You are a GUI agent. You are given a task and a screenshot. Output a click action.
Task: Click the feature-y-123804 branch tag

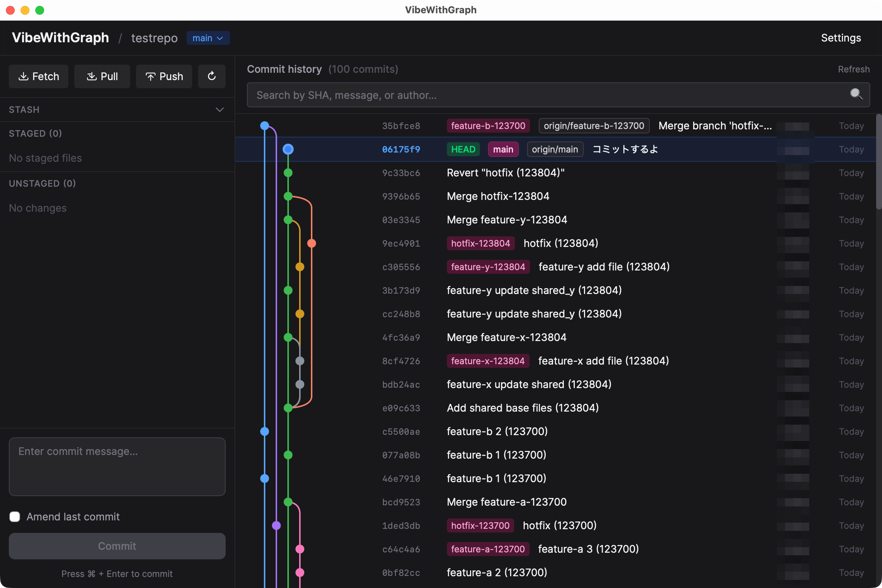click(488, 267)
